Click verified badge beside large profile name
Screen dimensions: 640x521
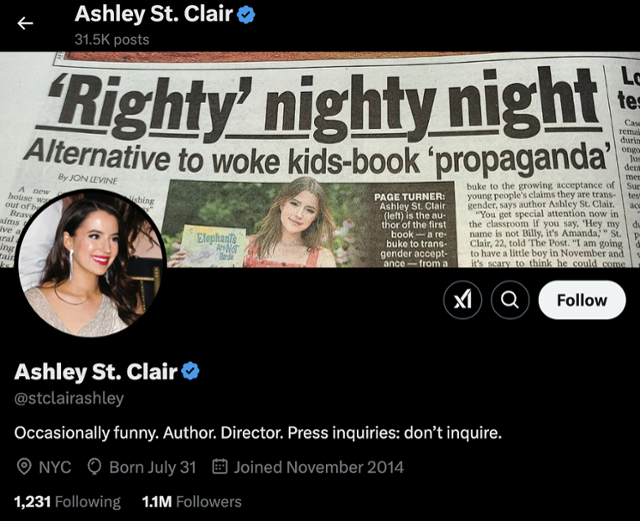(190, 371)
